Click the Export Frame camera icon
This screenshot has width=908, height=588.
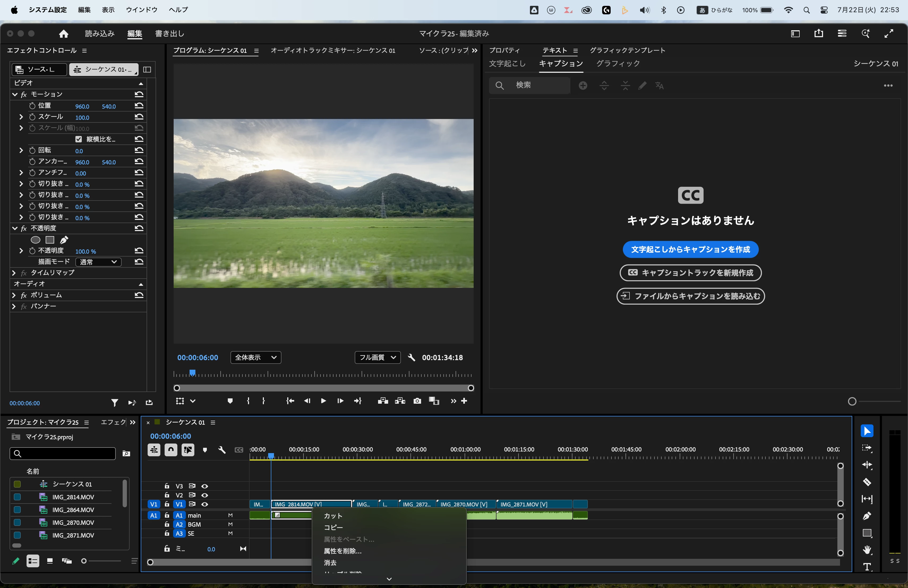click(417, 401)
